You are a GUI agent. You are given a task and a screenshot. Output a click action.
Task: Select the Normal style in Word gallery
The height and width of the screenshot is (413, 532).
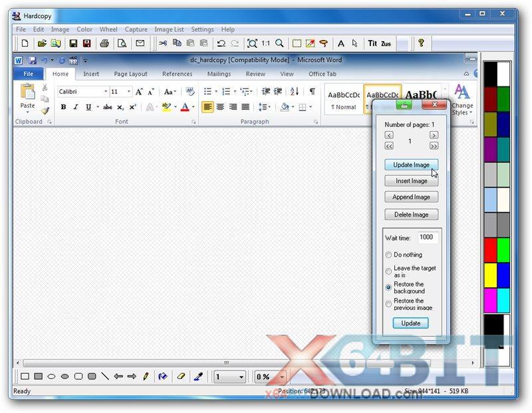(344, 100)
